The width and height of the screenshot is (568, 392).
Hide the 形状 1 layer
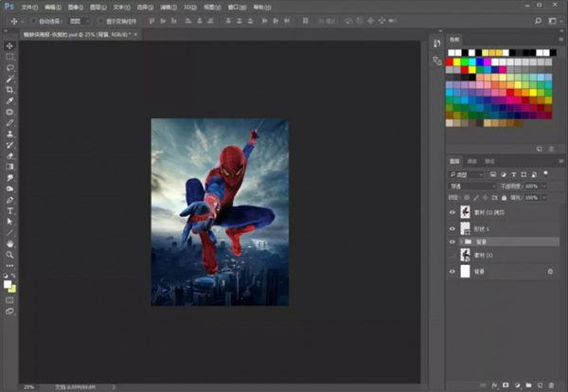[x=452, y=228]
